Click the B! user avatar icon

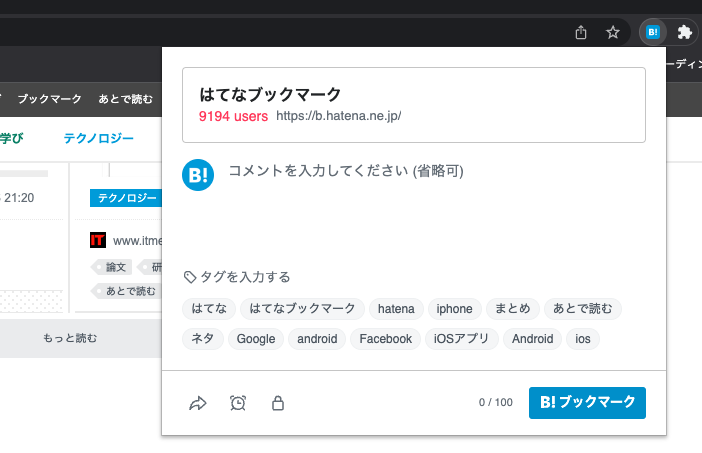(x=198, y=175)
